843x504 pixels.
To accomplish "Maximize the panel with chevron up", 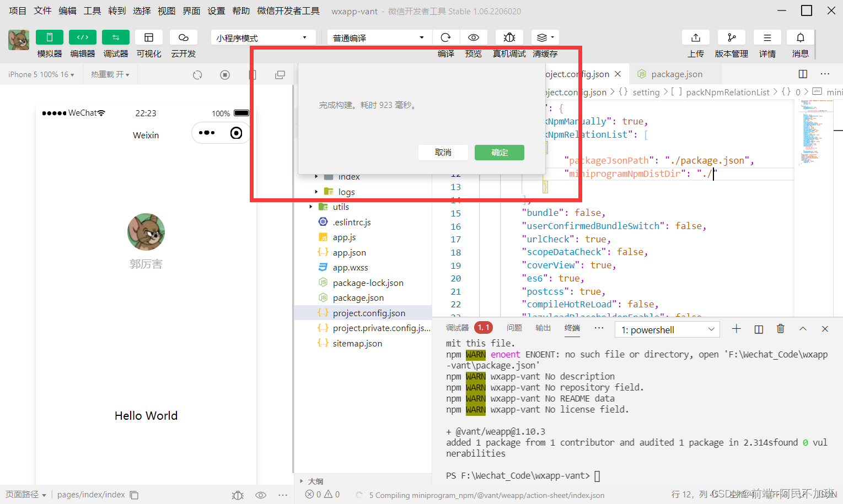I will pyautogui.click(x=803, y=329).
